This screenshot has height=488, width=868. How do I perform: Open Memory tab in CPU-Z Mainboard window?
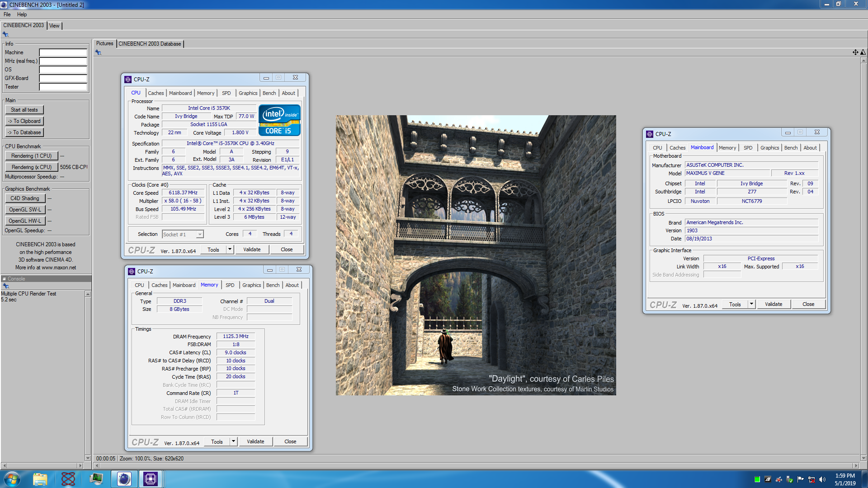coord(727,148)
